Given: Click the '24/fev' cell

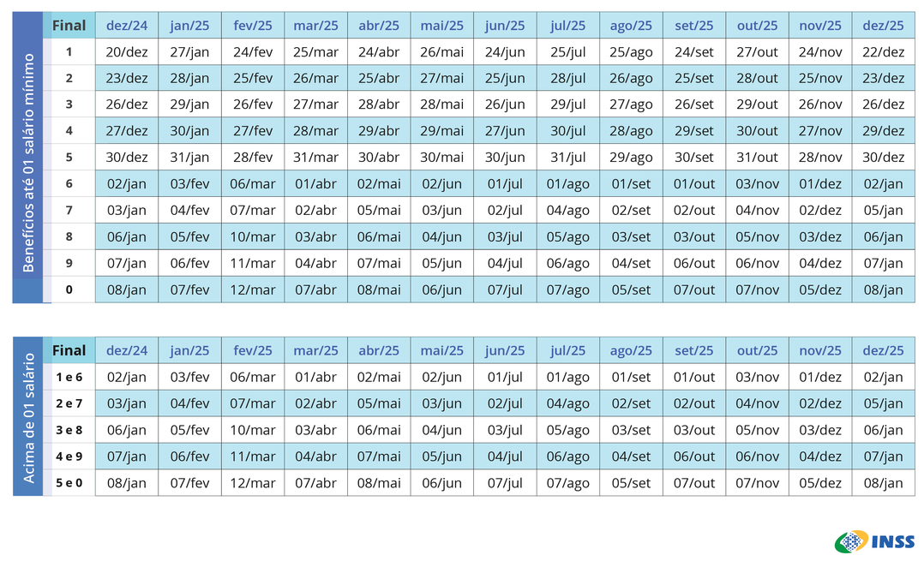Looking at the screenshot, I should tap(253, 51).
